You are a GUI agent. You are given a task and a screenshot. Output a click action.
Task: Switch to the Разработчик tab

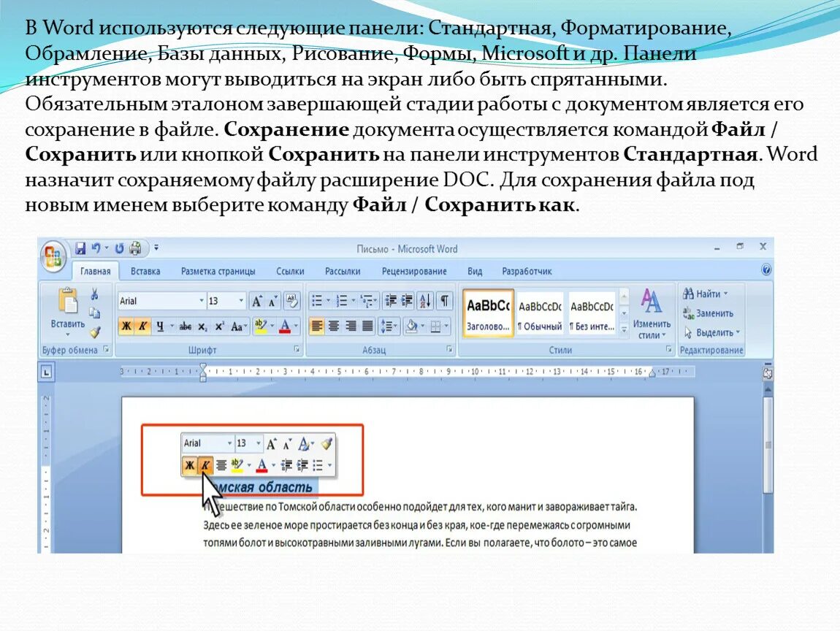527,272
